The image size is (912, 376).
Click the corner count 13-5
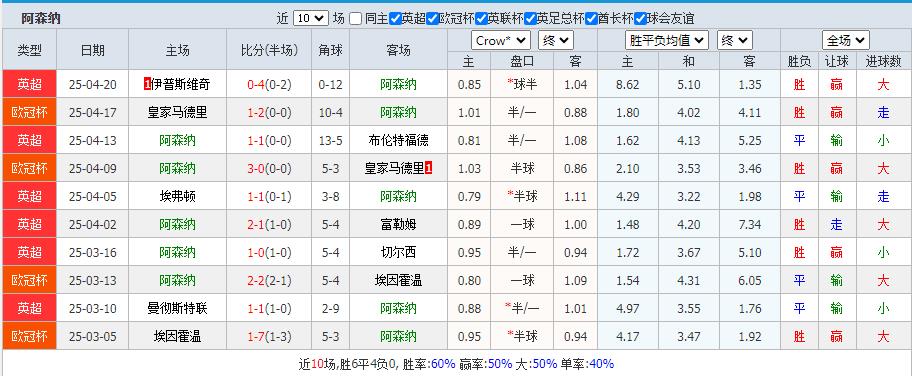pyautogui.click(x=330, y=140)
